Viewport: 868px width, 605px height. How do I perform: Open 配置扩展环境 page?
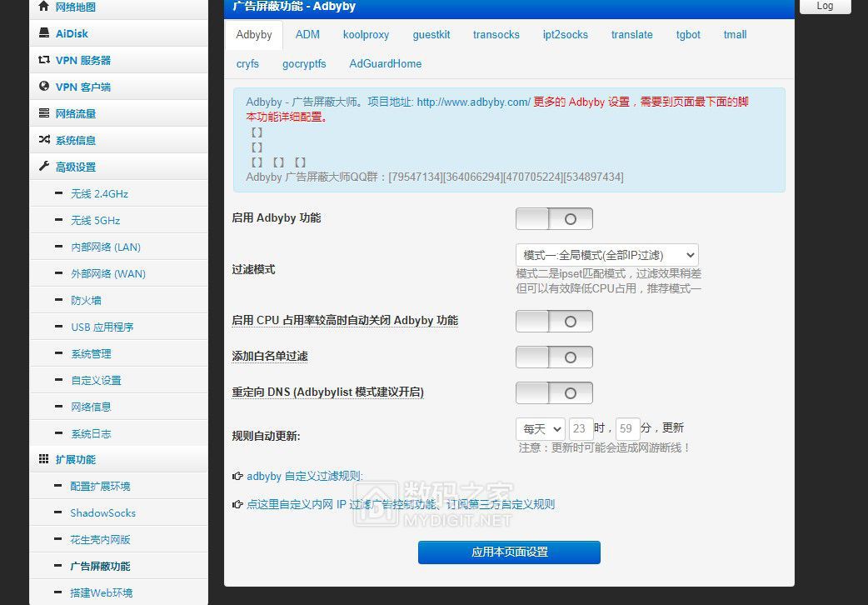point(118,486)
